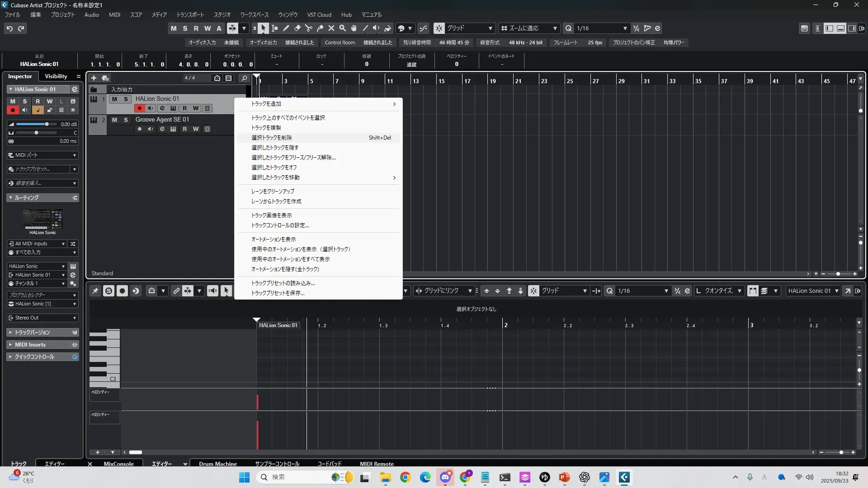The image size is (868, 488).
Task: Mute the Groove Agent SE 01 track
Action: [x=114, y=120]
